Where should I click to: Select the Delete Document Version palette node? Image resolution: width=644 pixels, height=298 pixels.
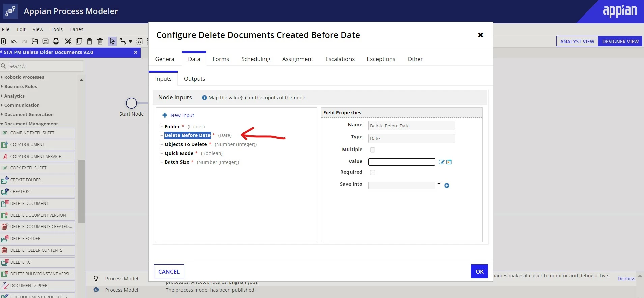37,215
